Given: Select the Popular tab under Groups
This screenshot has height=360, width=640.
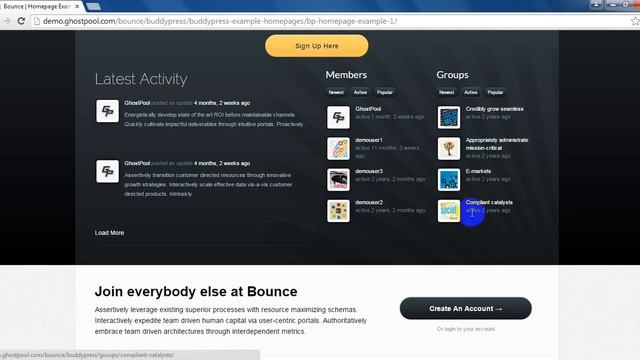Looking at the screenshot, I should [495, 92].
